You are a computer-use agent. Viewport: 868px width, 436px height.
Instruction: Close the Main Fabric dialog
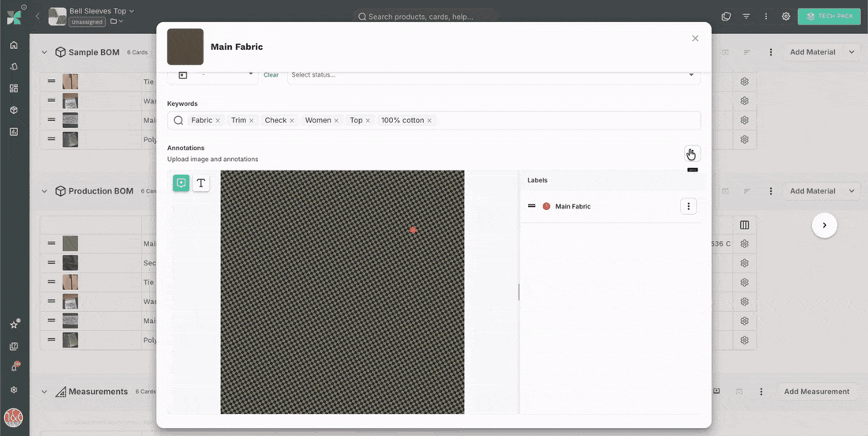tap(695, 38)
